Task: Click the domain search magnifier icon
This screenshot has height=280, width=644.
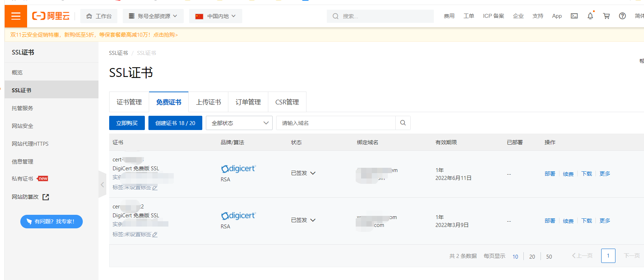Action: pos(403,123)
